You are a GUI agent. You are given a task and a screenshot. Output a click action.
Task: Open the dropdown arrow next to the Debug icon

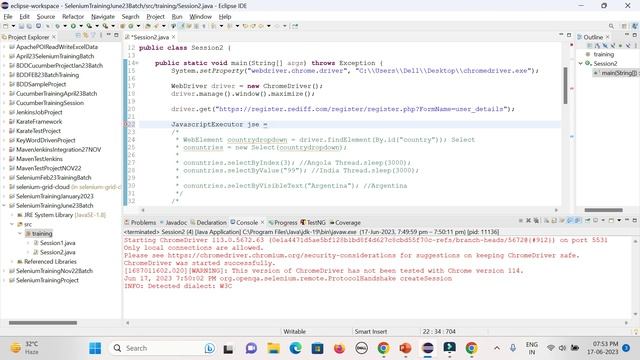[x=65, y=26]
